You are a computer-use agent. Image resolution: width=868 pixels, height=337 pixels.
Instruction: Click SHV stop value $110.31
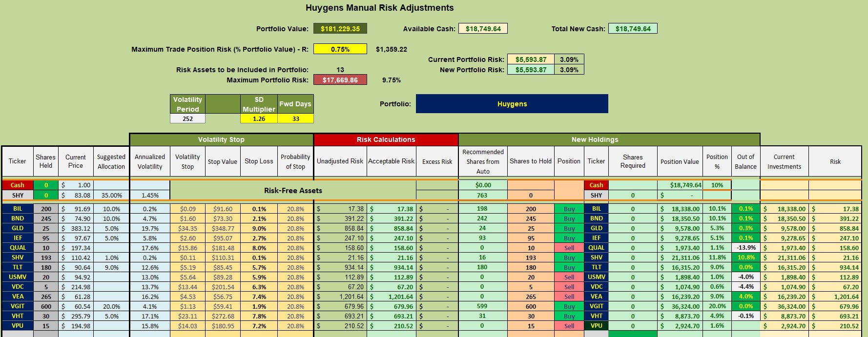pyautogui.click(x=223, y=258)
